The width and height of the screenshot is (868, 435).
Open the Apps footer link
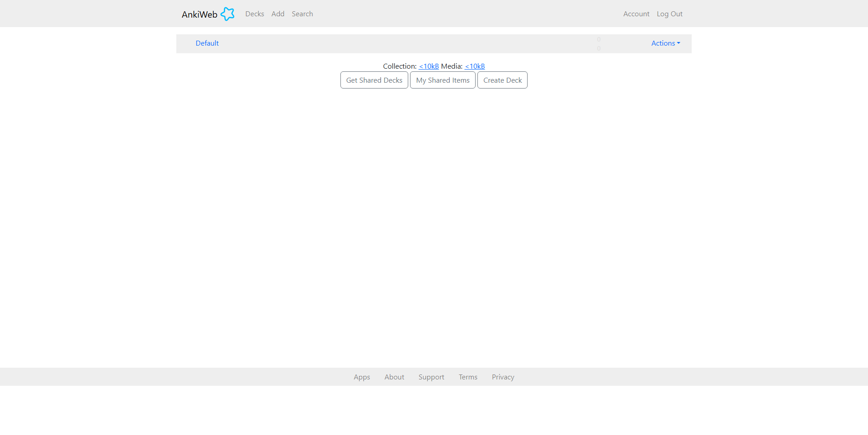pyautogui.click(x=362, y=377)
